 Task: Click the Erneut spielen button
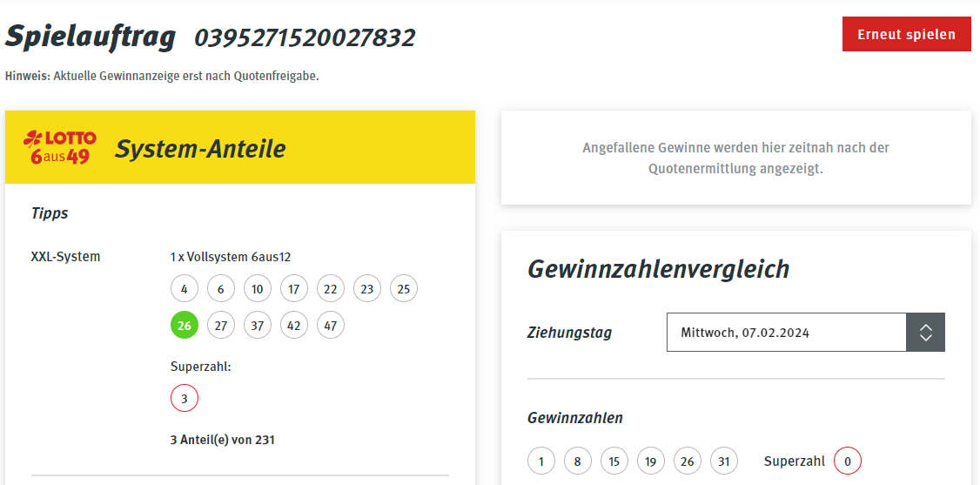[x=906, y=34]
